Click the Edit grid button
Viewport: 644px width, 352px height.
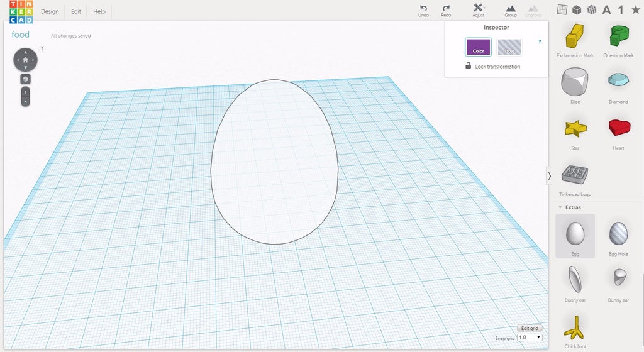tap(530, 328)
